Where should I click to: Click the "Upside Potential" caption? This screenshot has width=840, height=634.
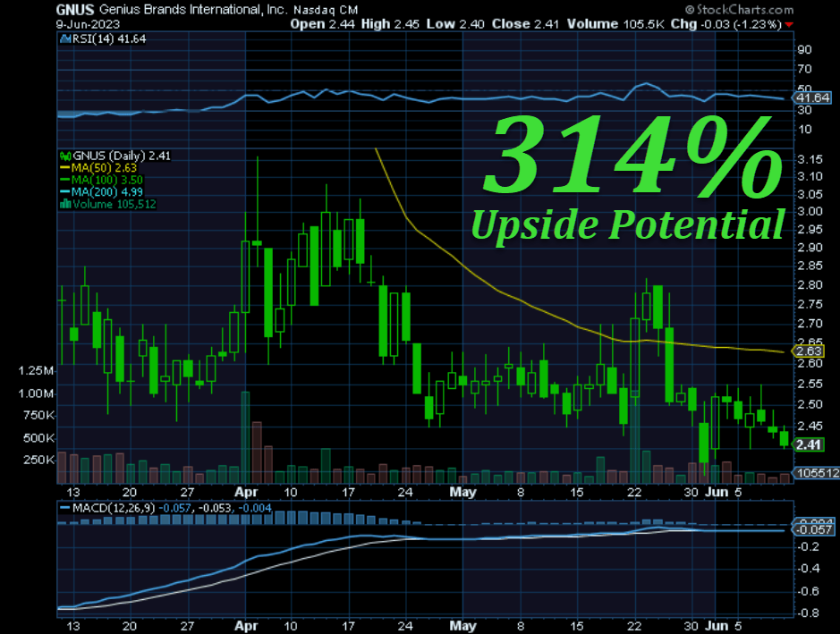point(628,224)
